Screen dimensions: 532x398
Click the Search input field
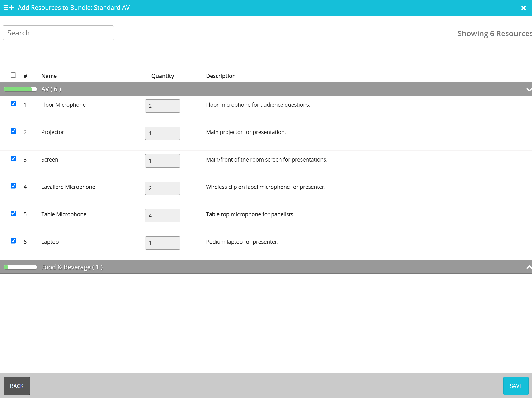(x=58, y=33)
